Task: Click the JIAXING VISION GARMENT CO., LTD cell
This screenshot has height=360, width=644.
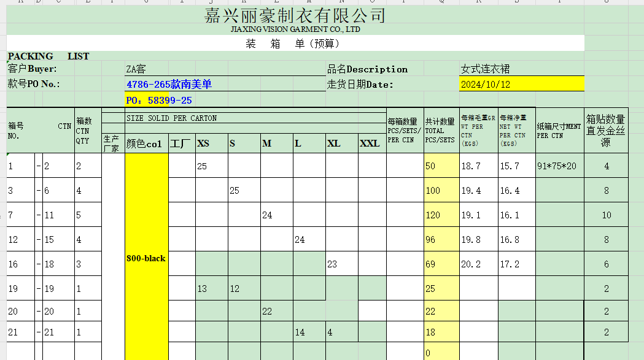Action: click(x=295, y=29)
